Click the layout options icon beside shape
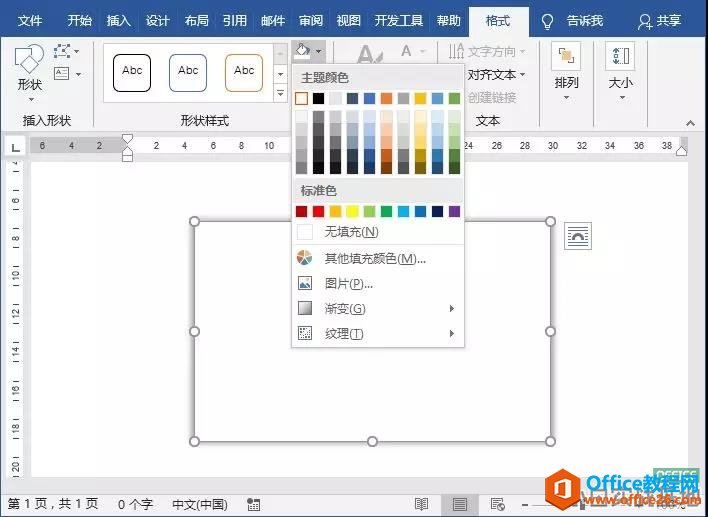Image resolution: width=708 pixels, height=517 pixels. click(578, 236)
